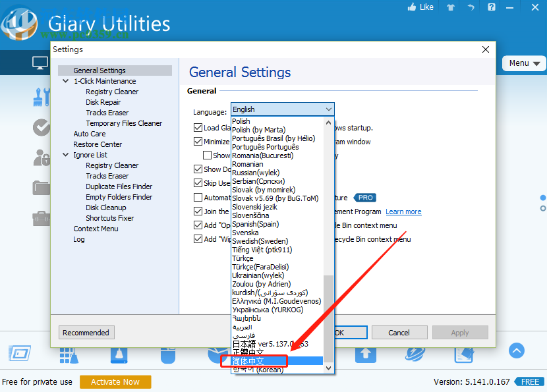Click the globe browser assistant icon
Image resolution: width=547 pixels, height=392 pixels.
[x=415, y=354]
